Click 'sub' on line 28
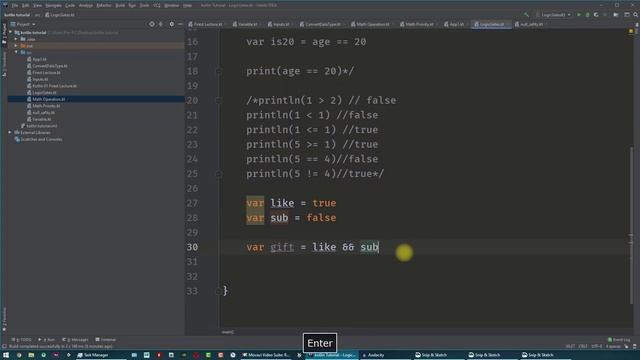This screenshot has width=640, height=360. tap(279, 218)
